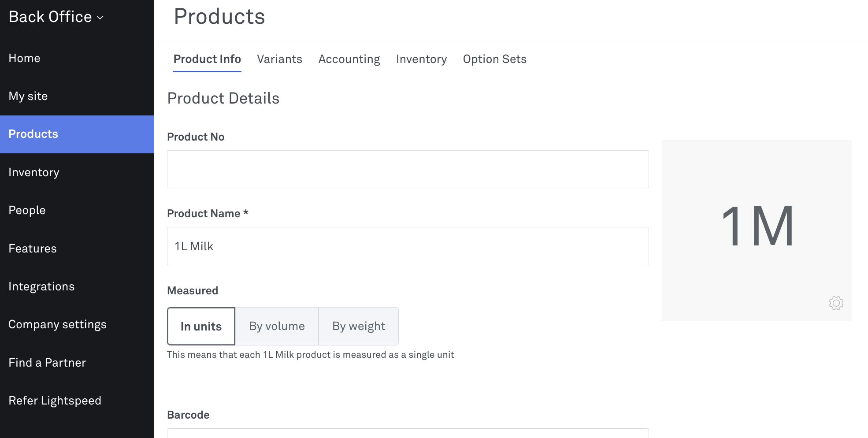The width and height of the screenshot is (868, 438).
Task: Switch measurement to By weight
Action: point(358,327)
